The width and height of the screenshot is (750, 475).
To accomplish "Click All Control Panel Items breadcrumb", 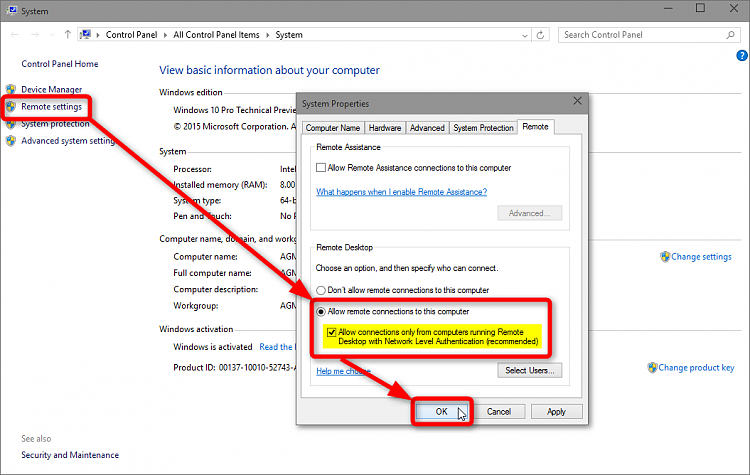I will click(x=216, y=35).
